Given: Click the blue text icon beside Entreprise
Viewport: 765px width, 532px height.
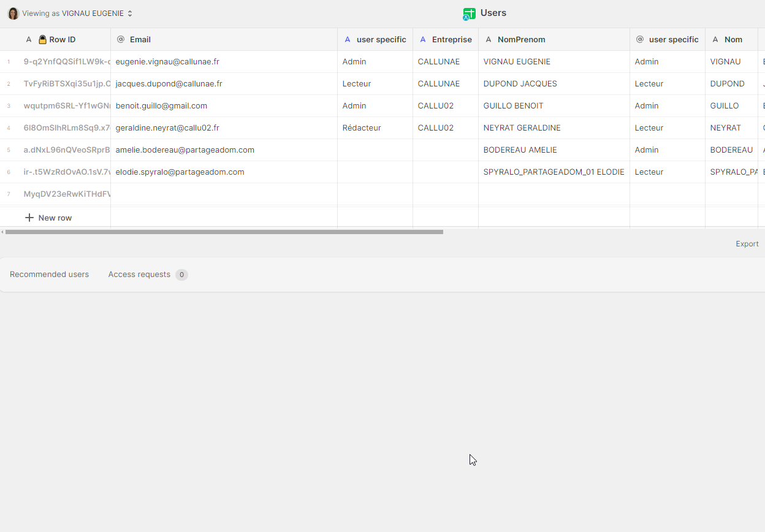Looking at the screenshot, I should click(422, 40).
